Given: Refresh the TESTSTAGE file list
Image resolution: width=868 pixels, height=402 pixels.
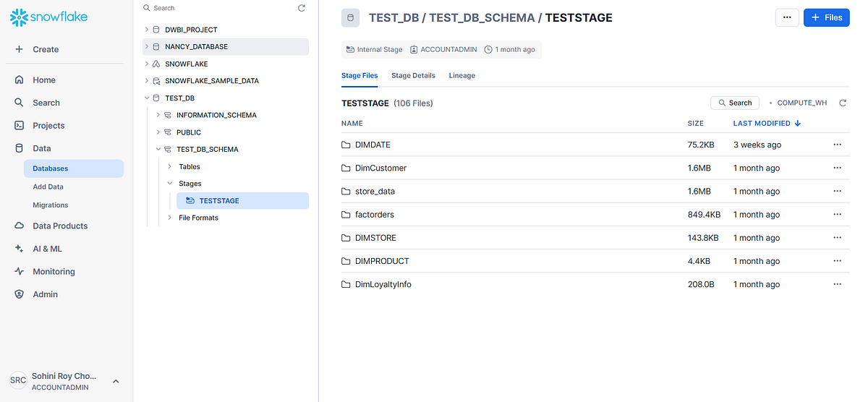Looking at the screenshot, I should [843, 103].
